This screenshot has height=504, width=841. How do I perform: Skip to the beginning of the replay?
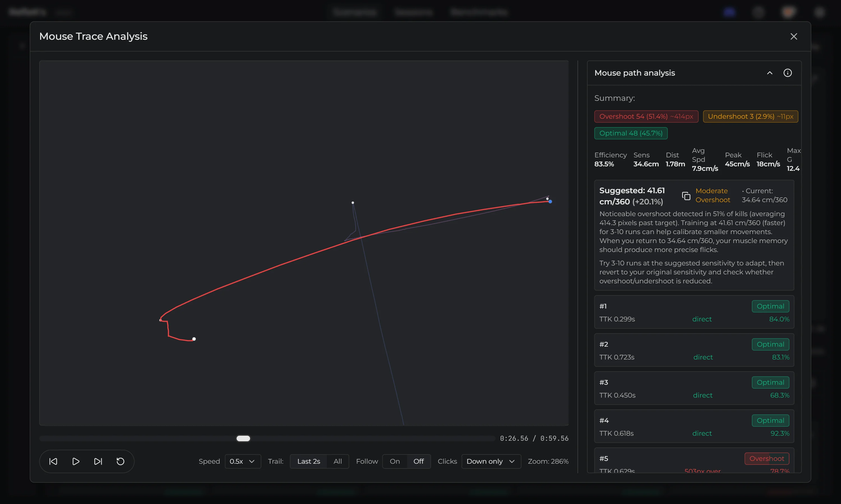coord(53,461)
